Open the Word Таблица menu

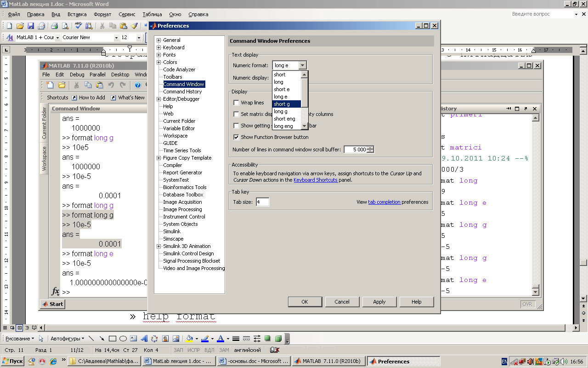point(152,14)
